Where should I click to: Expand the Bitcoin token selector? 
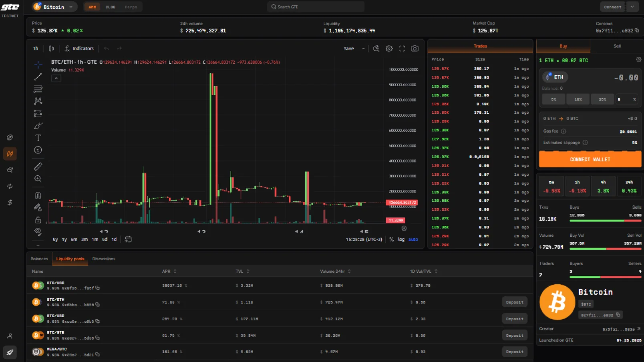pos(54,7)
